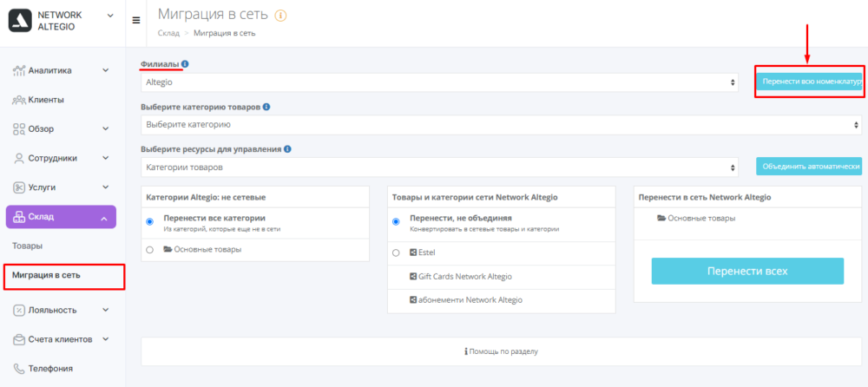
Task: Open the Категории товаров resource dropdown
Action: (x=439, y=167)
